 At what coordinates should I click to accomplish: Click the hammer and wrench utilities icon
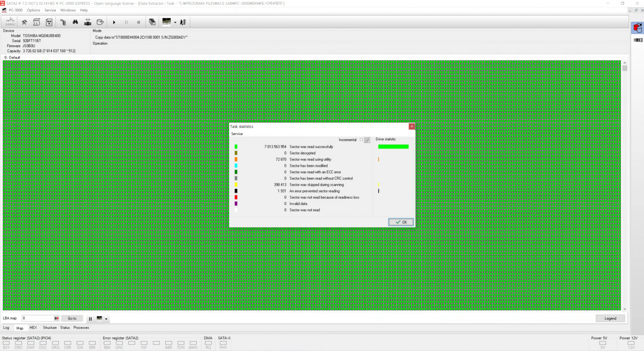click(24, 23)
